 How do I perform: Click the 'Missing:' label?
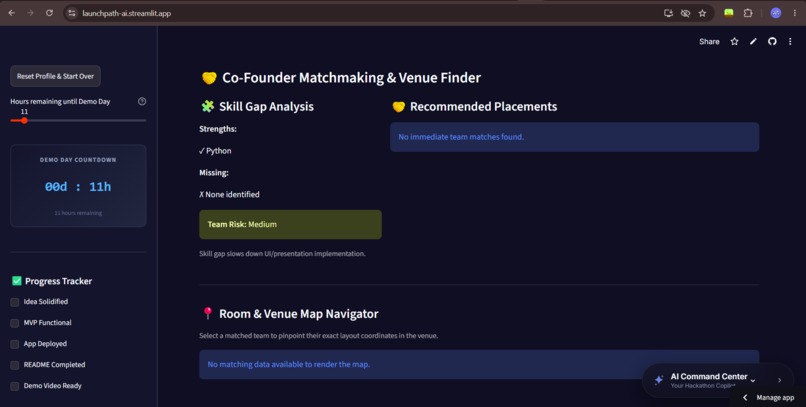[214, 173]
